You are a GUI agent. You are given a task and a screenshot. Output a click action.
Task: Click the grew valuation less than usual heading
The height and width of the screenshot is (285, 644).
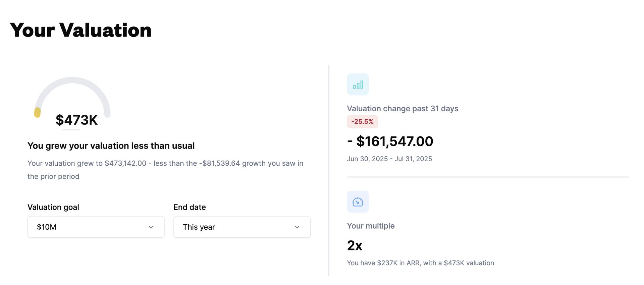tap(111, 146)
